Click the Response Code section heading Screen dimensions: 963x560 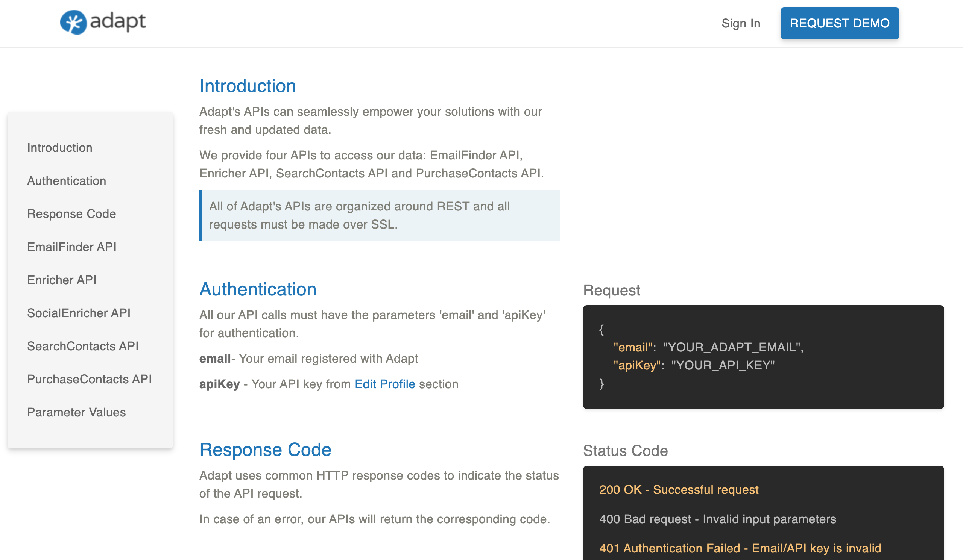[x=265, y=450]
